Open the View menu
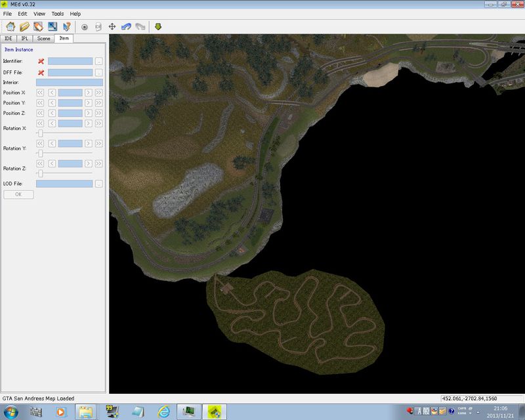The image size is (525, 420). click(x=39, y=14)
